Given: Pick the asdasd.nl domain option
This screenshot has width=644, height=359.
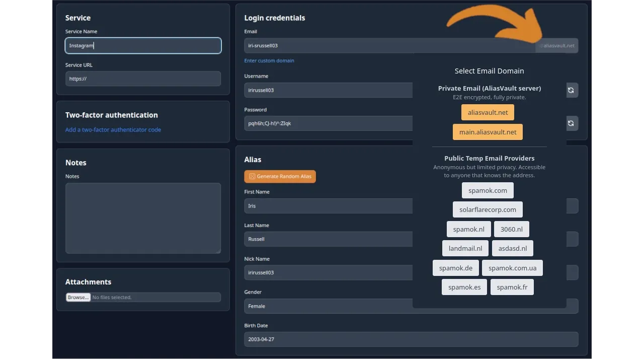Looking at the screenshot, I should [x=513, y=248].
